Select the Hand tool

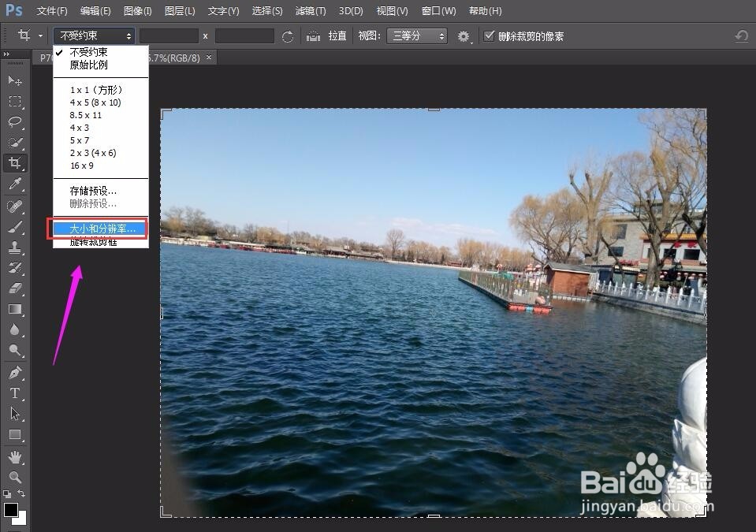coord(15,456)
